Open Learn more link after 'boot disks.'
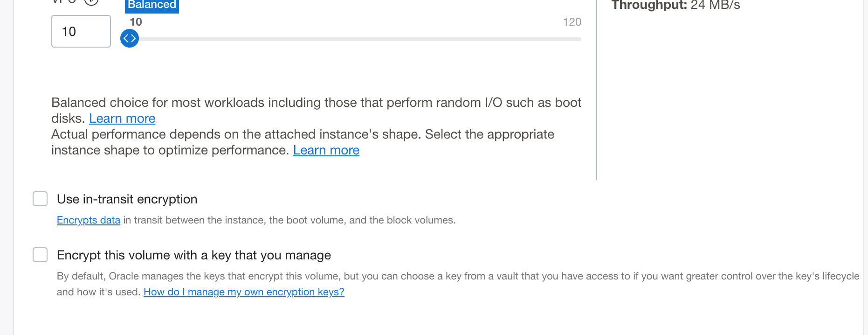Screen dimensions: 868x335 (x=122, y=119)
